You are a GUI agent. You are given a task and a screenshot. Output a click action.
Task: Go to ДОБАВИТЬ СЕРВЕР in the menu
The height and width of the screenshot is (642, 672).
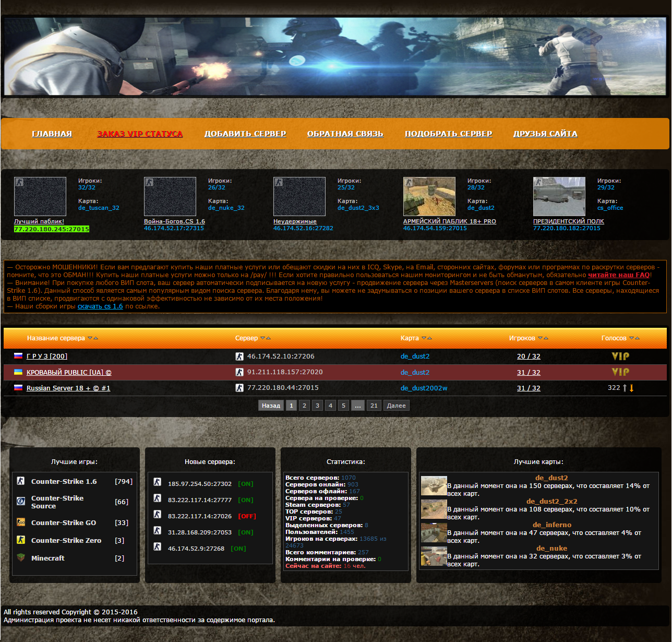(x=245, y=134)
